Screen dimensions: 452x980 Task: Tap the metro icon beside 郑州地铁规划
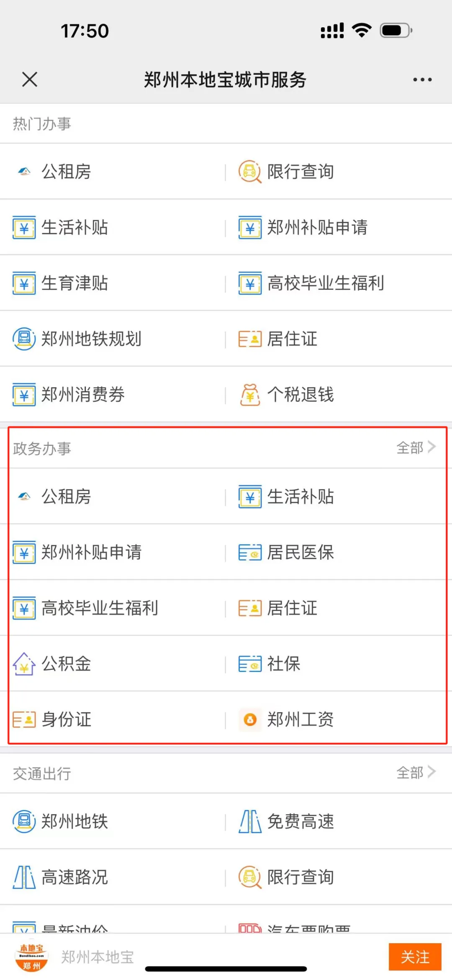[24, 339]
